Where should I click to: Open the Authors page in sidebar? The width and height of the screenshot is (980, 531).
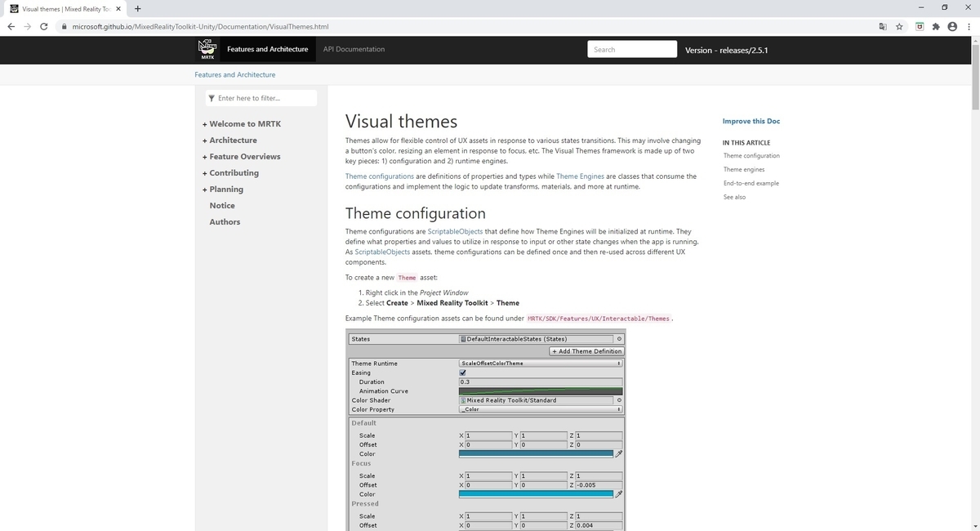(225, 222)
